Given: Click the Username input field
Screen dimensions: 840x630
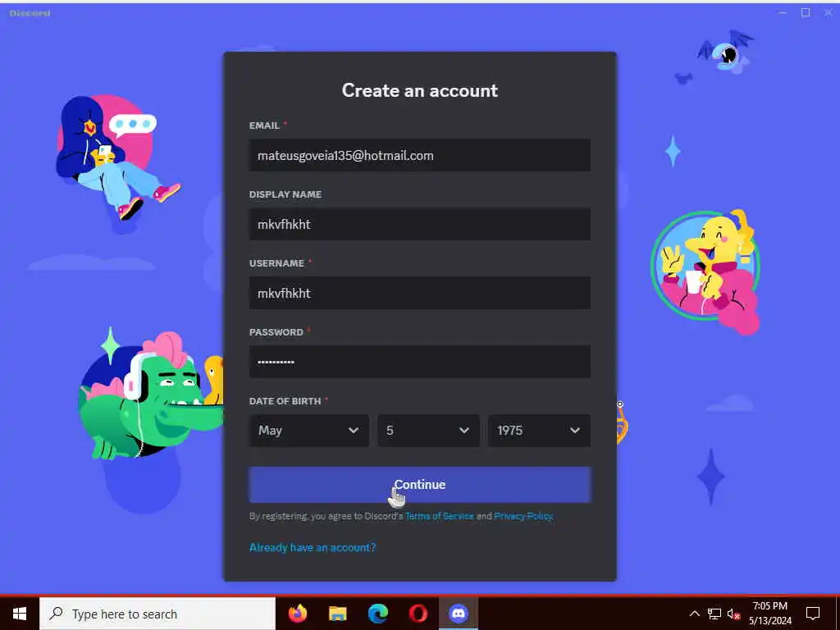Looking at the screenshot, I should point(419,293).
